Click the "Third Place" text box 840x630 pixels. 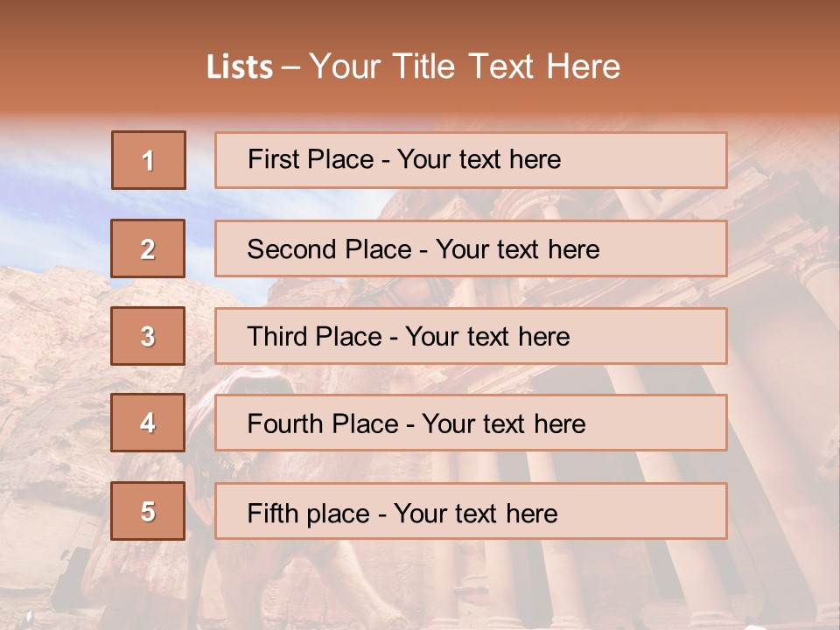[471, 336]
